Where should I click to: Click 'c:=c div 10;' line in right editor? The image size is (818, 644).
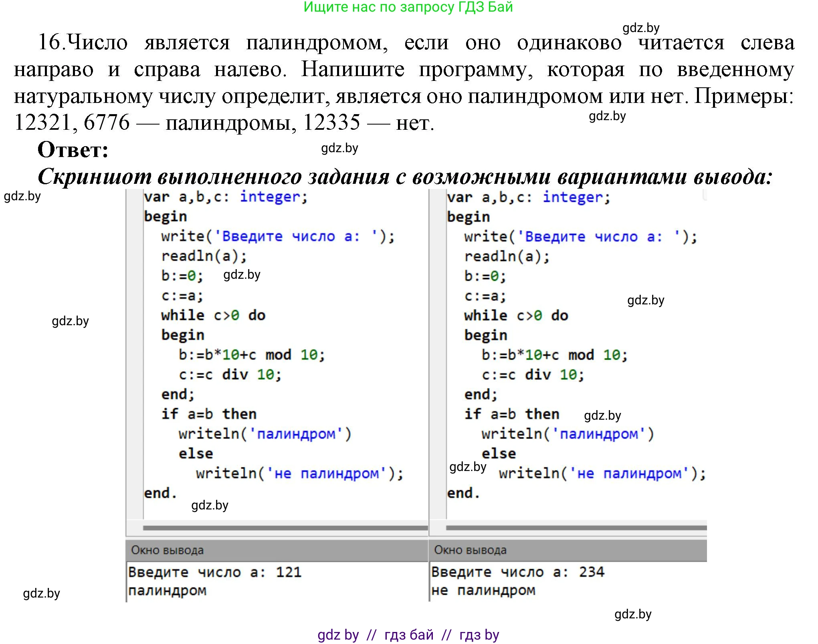pos(533,375)
